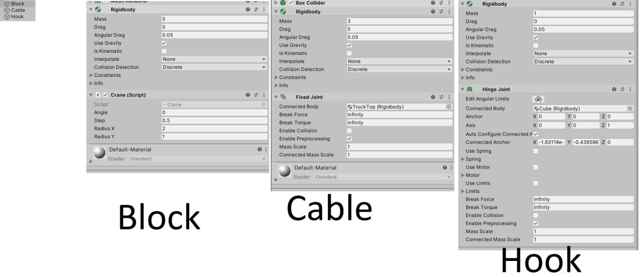Expand Spring section in Hinge Joint
Image resolution: width=644 pixels, height=277 pixels.
coord(463,159)
